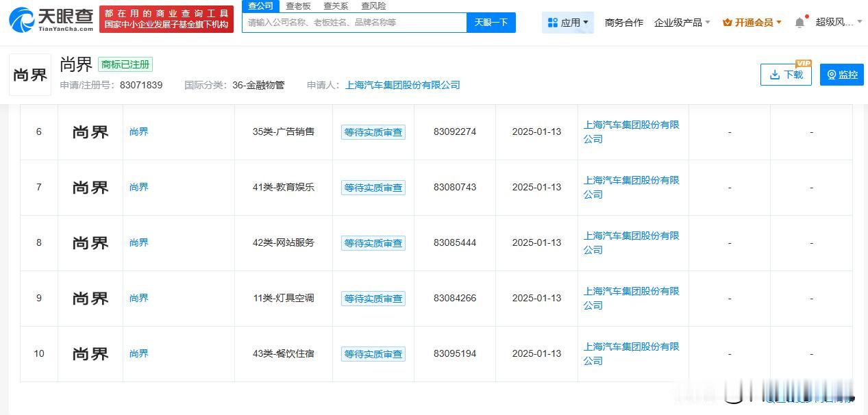The height and width of the screenshot is (415, 868).
Task: Expand the 企业级产品 dropdown
Action: coord(682,23)
